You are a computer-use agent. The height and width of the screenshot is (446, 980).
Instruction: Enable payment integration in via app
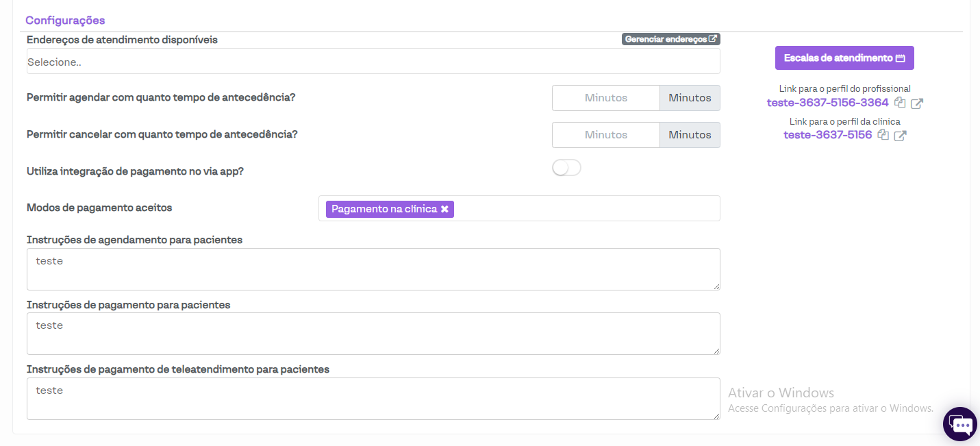(x=566, y=168)
